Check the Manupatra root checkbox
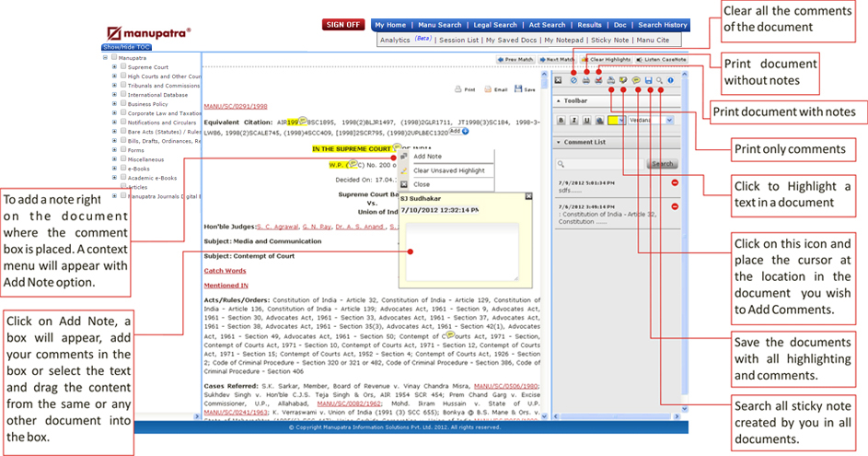 click(114, 57)
